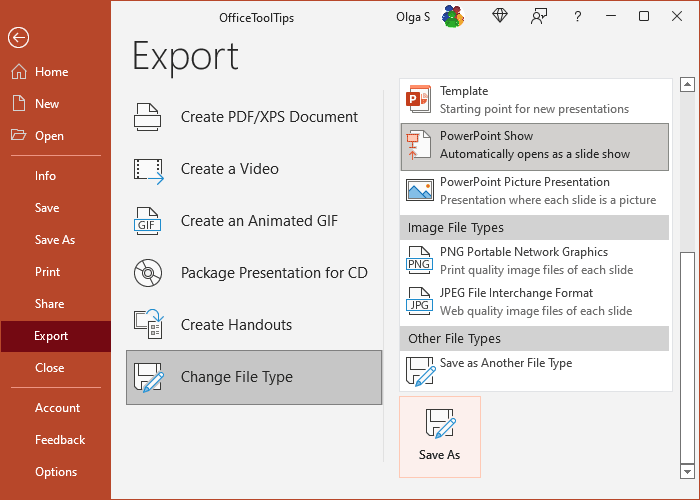Screen dimensions: 700x500
Task: Click the Olga S user name
Action: pos(413,17)
